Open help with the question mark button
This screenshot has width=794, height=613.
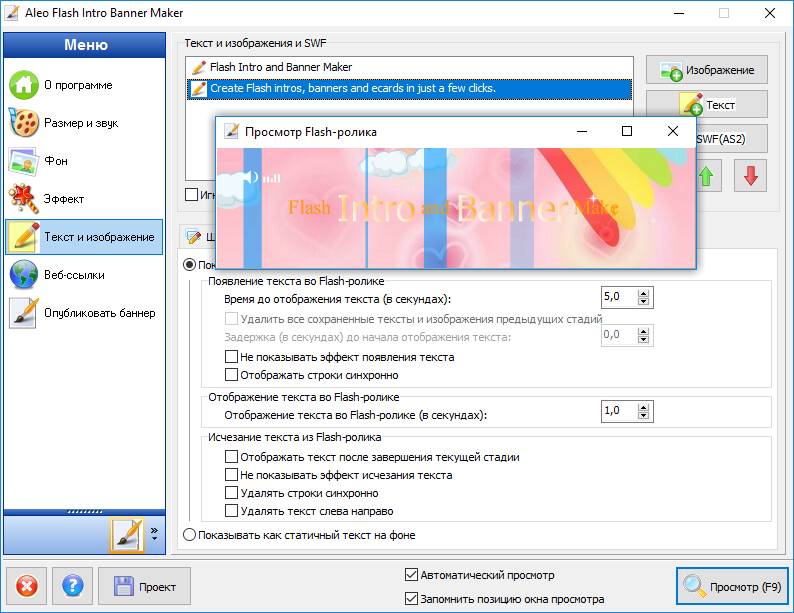tap(72, 586)
